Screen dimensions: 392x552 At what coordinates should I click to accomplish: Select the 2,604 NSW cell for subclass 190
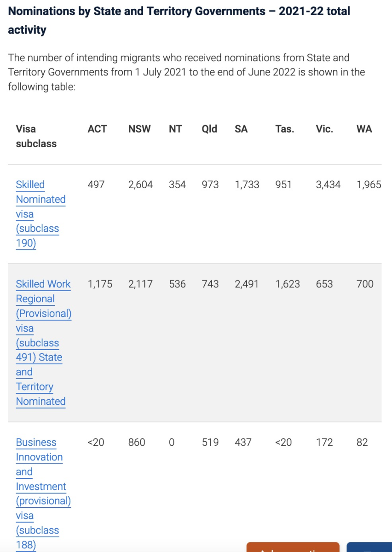140,185
